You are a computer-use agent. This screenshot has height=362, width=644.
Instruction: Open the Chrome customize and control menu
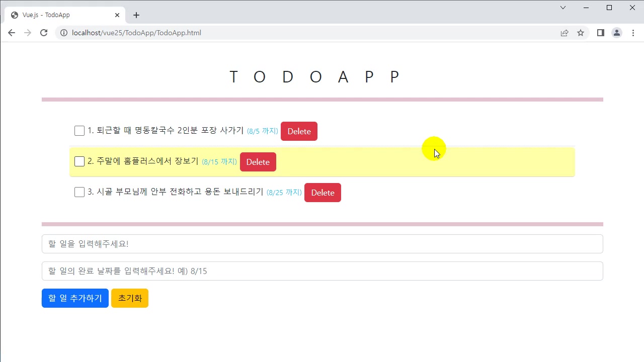[633, 33]
